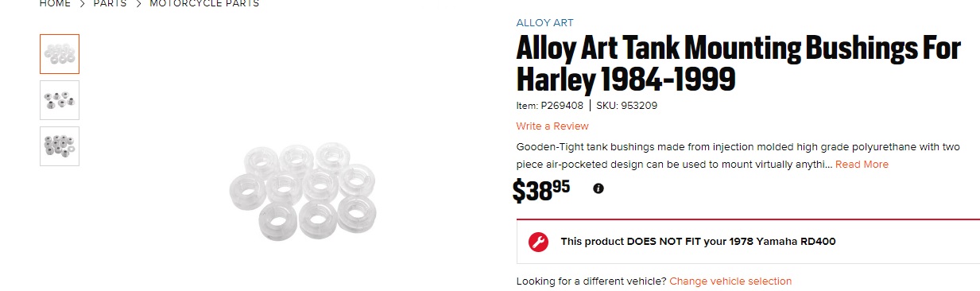Go to HOME breadcrumb
980x291 pixels.
coord(55,4)
